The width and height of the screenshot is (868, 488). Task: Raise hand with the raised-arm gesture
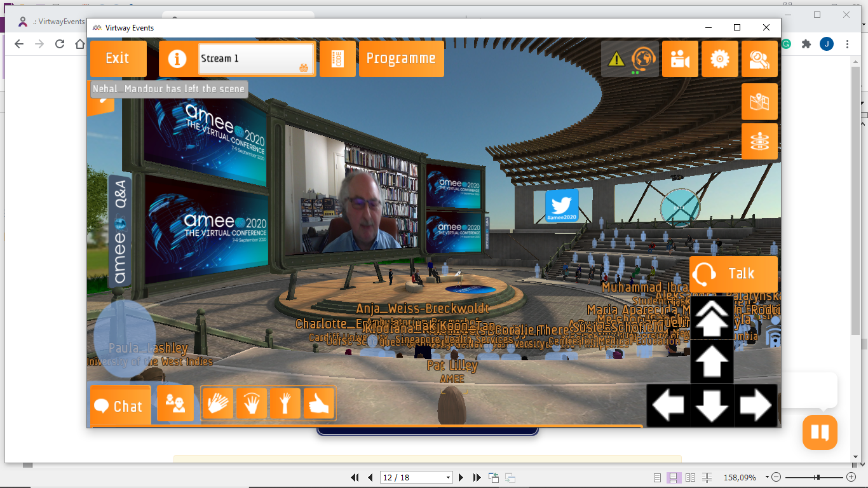(x=285, y=403)
